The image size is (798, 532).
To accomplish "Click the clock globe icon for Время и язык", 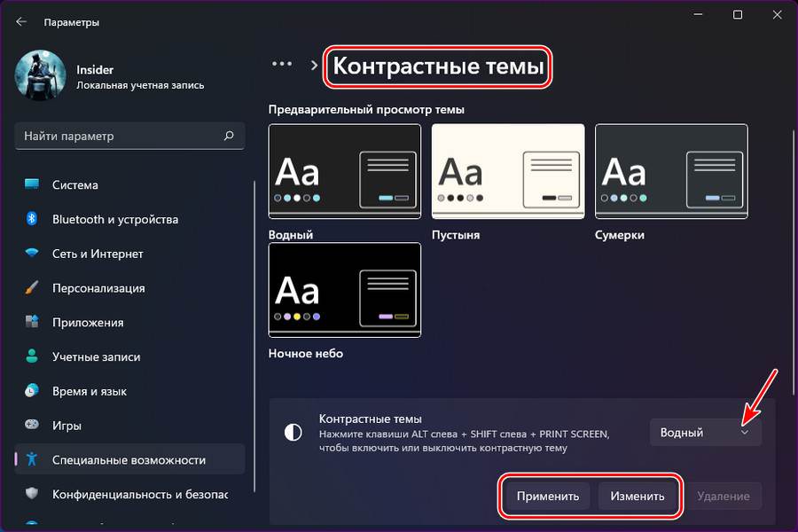I will click(32, 390).
